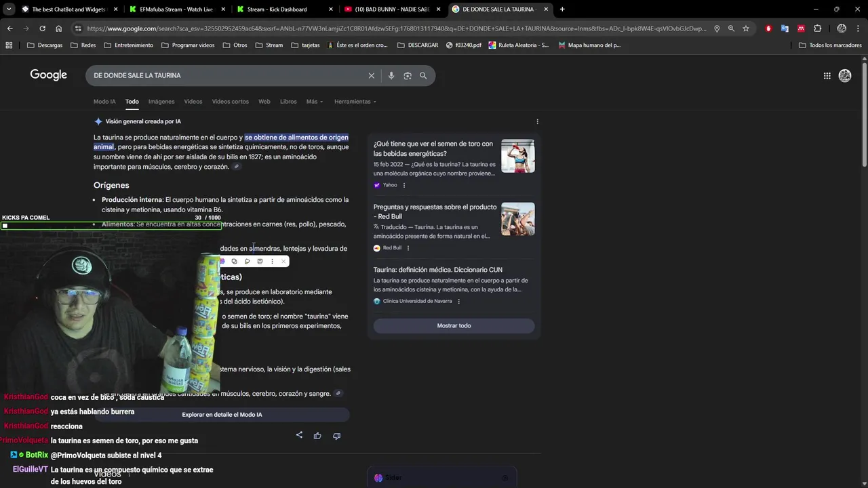Select the Videos results tab
868x488 pixels.
pos(193,102)
